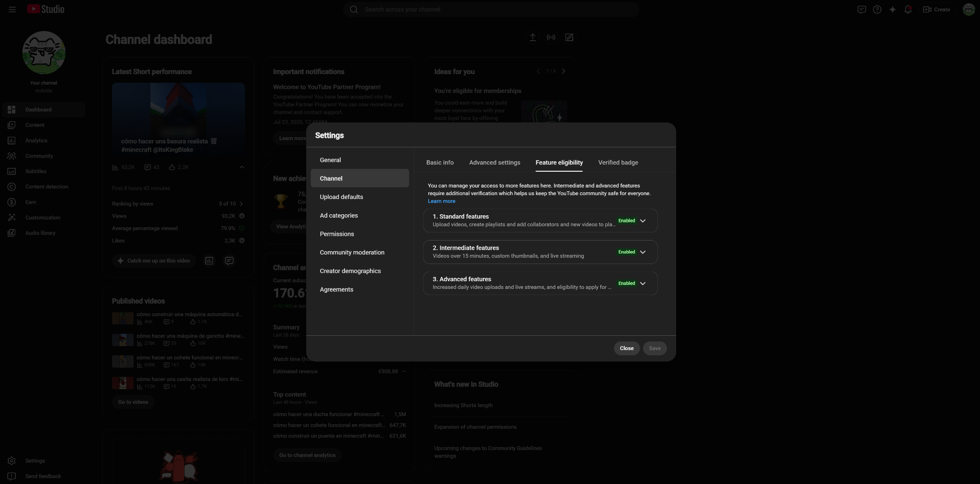Screen dimensions: 980x484
Task: Switch to the Feature eligibility tab
Action: (559, 163)
